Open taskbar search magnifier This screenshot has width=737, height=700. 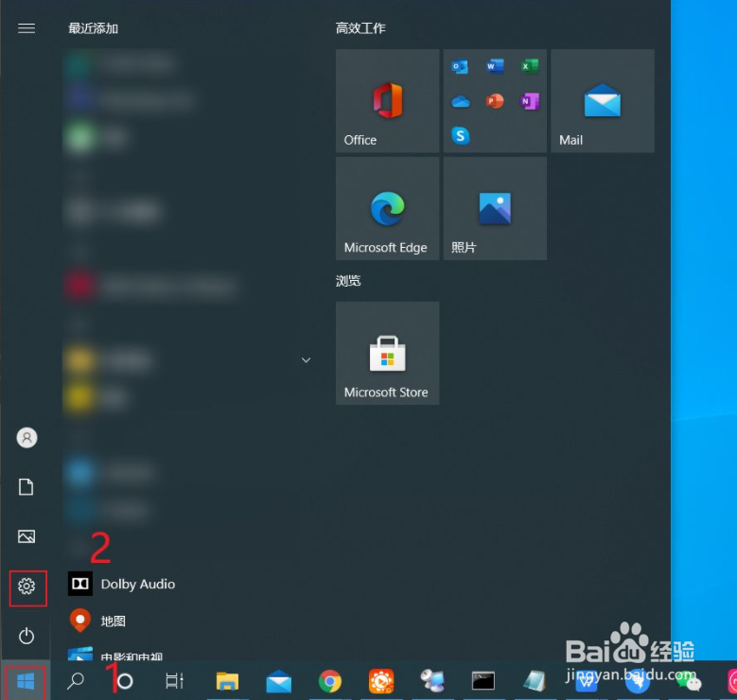coord(75,681)
